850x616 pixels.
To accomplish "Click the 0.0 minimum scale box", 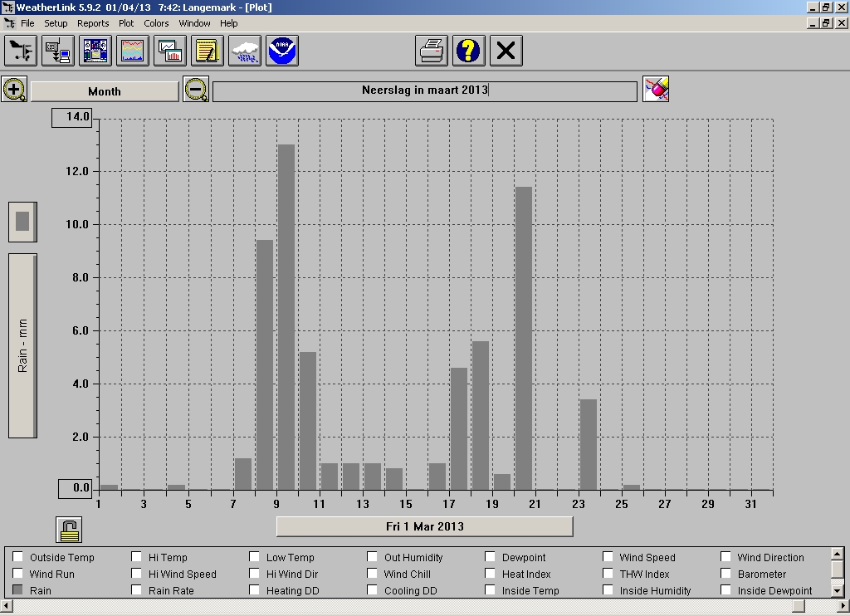I will pyautogui.click(x=76, y=488).
